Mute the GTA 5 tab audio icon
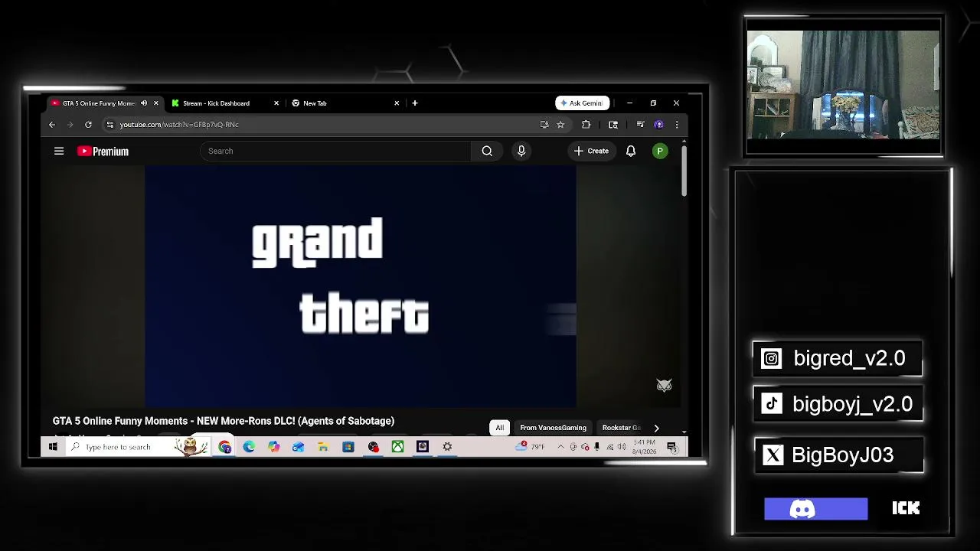The image size is (980, 551). (144, 103)
